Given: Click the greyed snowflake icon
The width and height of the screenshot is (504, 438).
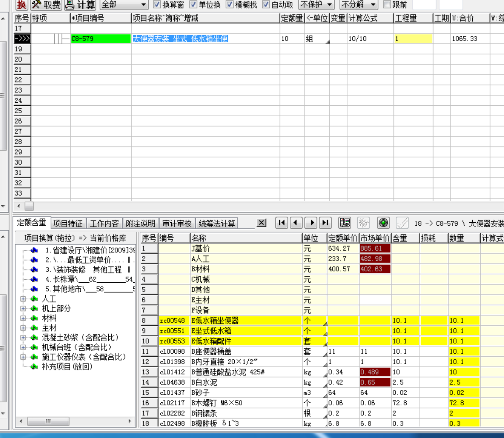Looking at the screenshot, I should 363,223.
